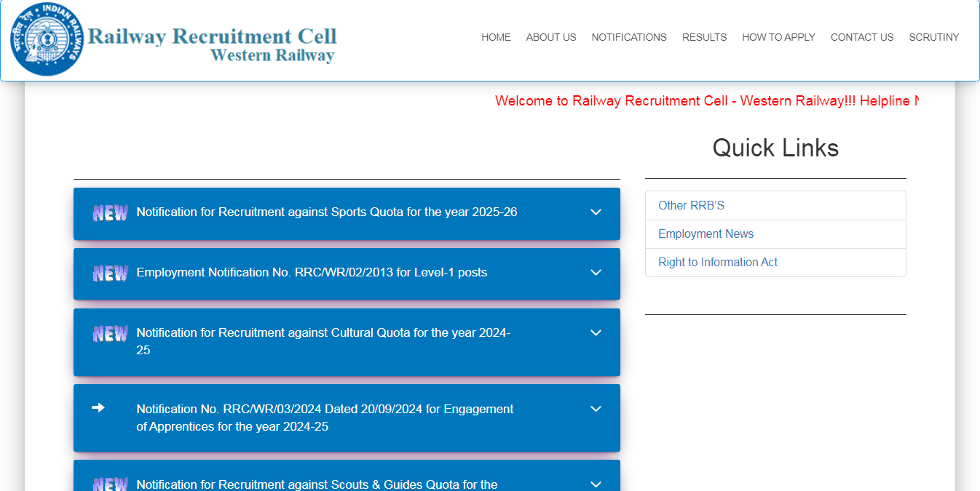Open the SCRUTINY menu item
The height and width of the screenshot is (491, 980).
point(933,37)
